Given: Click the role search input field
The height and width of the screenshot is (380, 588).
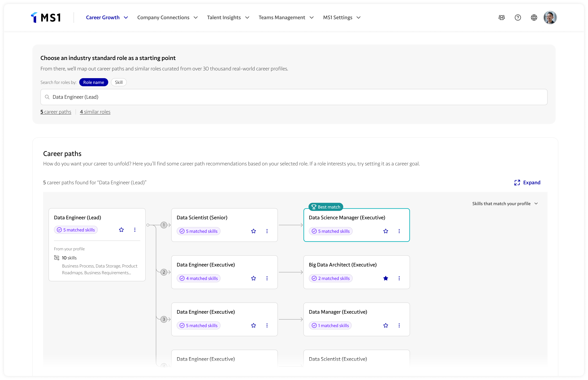Looking at the screenshot, I should tap(294, 97).
